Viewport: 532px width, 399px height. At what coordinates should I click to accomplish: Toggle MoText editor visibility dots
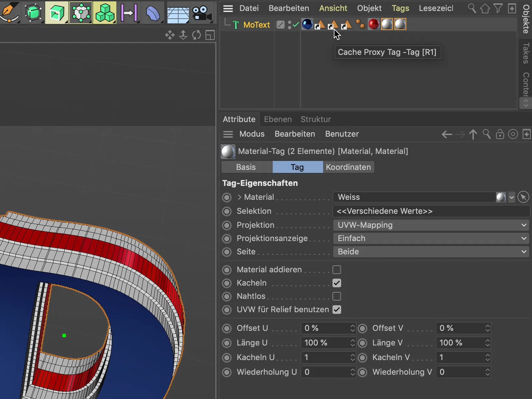pos(289,25)
